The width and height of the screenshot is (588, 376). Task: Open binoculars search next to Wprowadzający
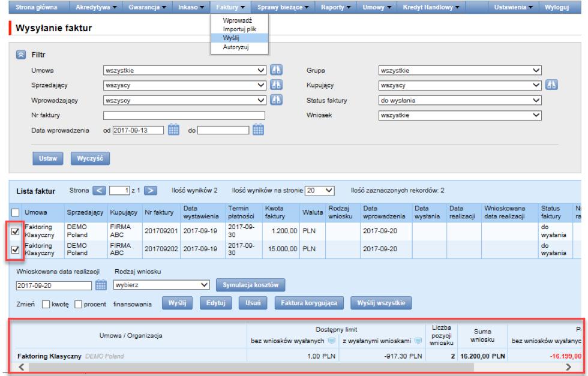tap(276, 100)
